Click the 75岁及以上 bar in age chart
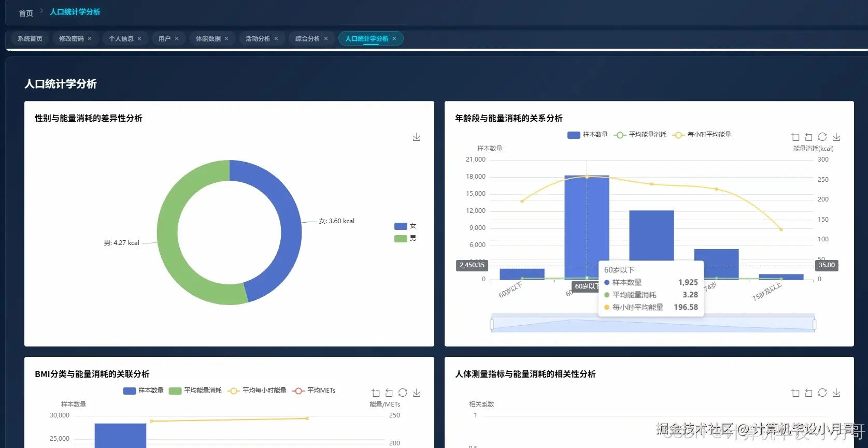The width and height of the screenshot is (868, 448). tap(781, 277)
